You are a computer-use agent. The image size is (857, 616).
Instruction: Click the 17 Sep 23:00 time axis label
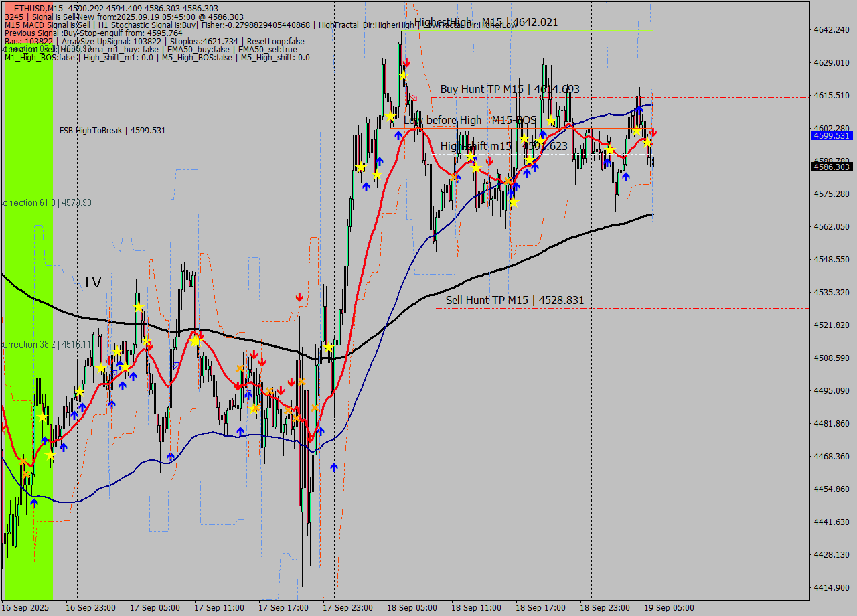pos(347,608)
